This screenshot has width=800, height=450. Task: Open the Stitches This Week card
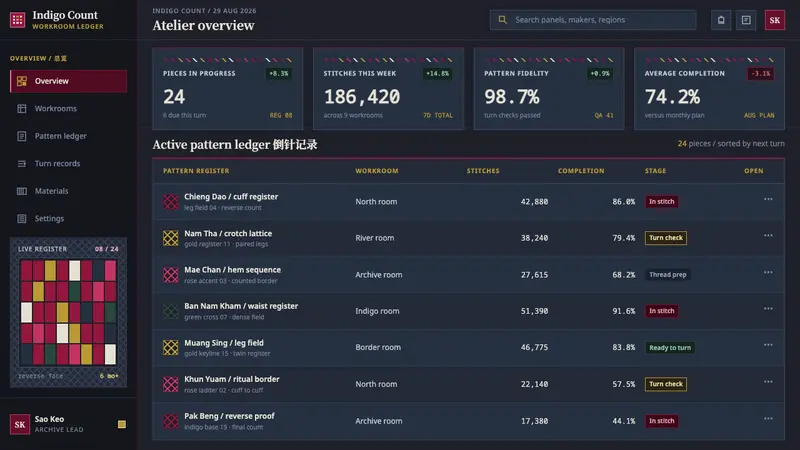click(388, 89)
